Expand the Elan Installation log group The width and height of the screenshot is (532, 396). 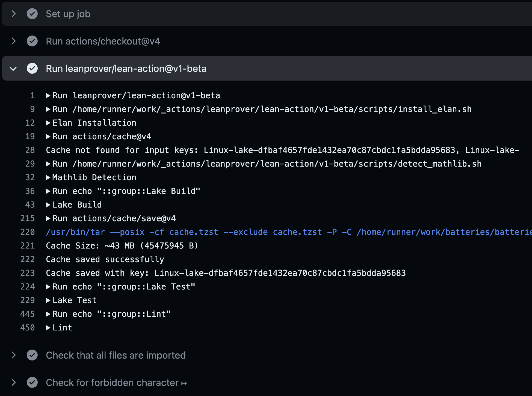(48, 123)
